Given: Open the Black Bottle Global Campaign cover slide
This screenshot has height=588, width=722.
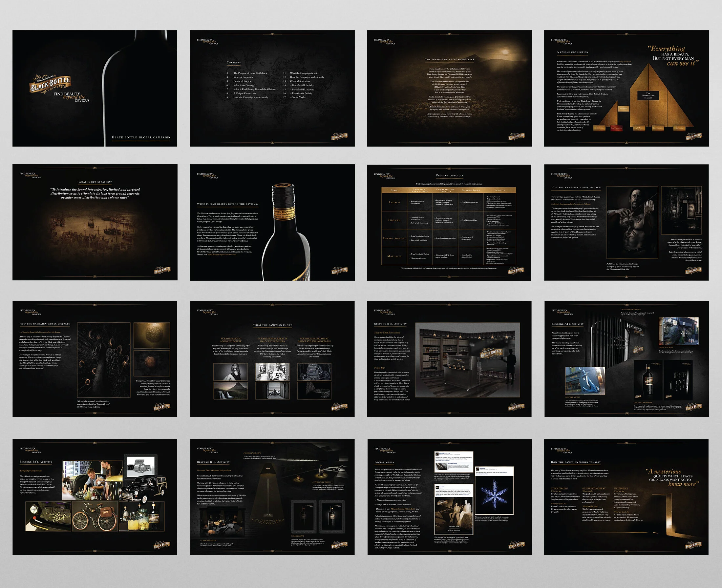Looking at the screenshot, I should [95, 89].
